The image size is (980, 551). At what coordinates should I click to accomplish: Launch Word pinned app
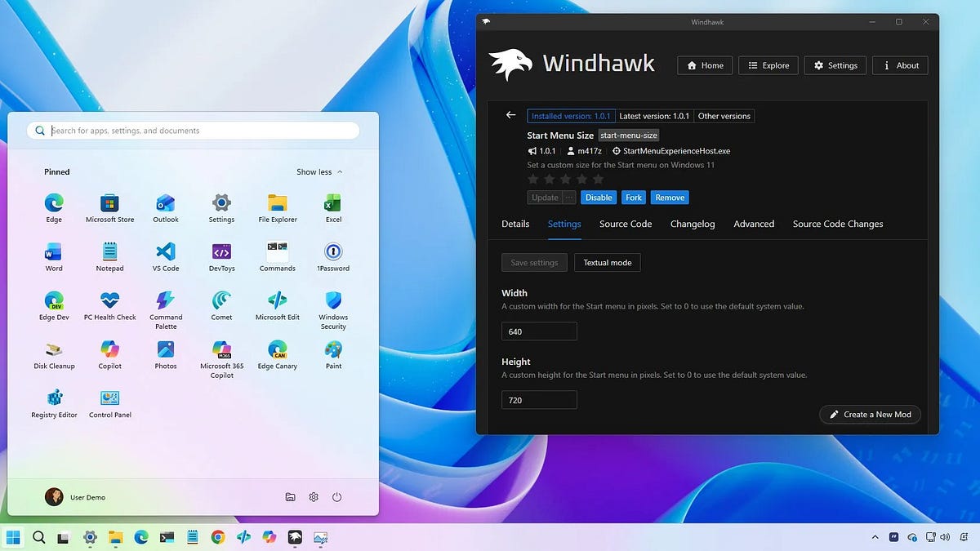point(54,257)
